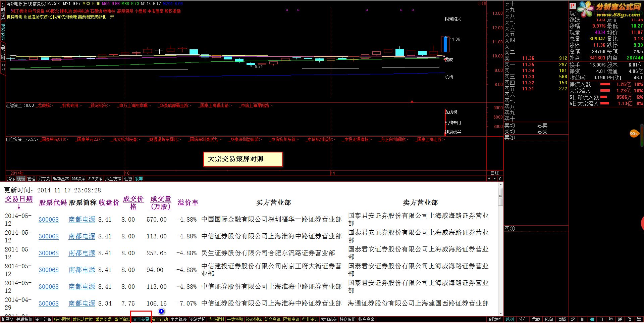Select the 滚屏 template
Viewport: 644px width, 323px height.
pos(139,179)
